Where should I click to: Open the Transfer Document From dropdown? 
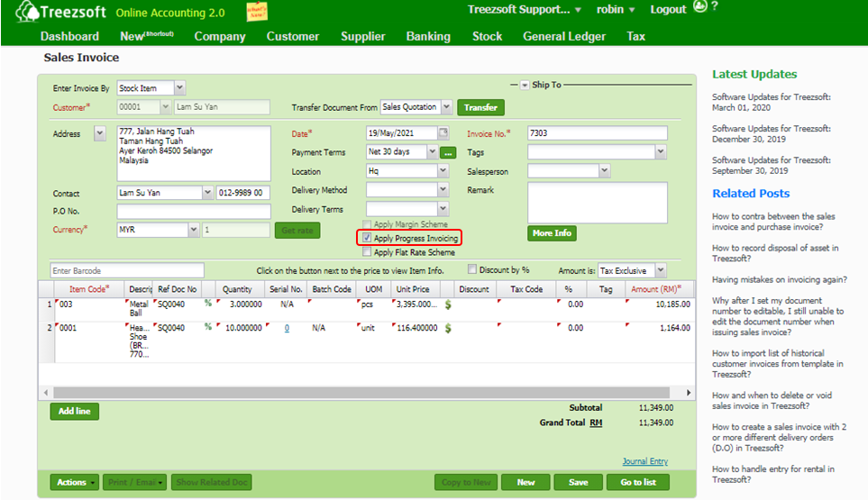pos(446,106)
